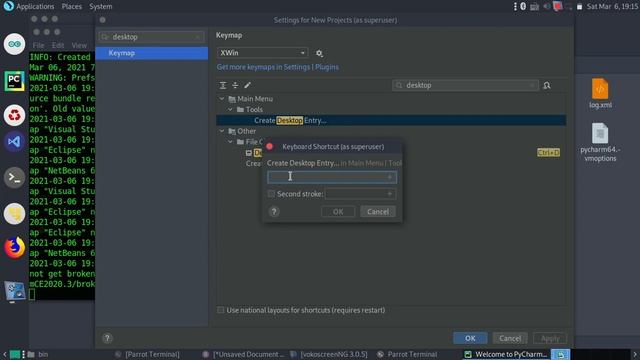Click Cancel in Keyboard Shortcut dialog
This screenshot has width=640, height=360.
tap(378, 211)
